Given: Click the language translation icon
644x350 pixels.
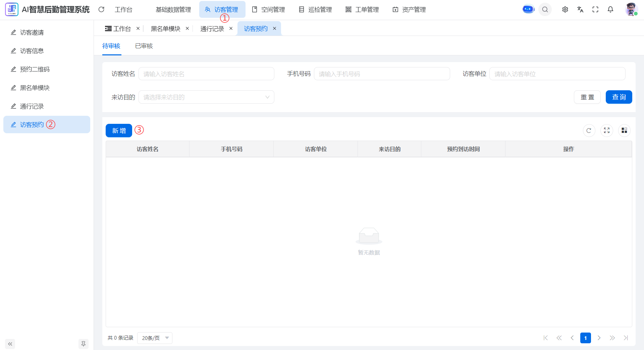Looking at the screenshot, I should (x=580, y=9).
